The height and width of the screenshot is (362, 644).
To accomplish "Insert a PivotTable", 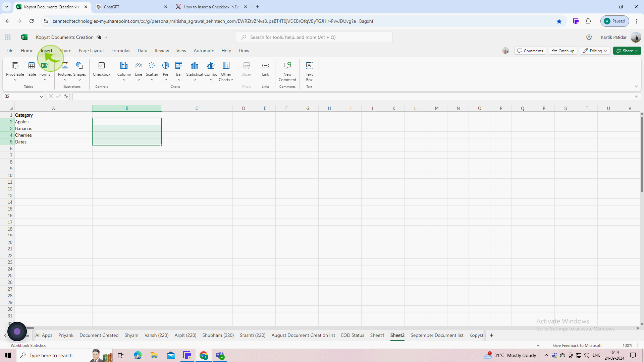I will coord(15,71).
